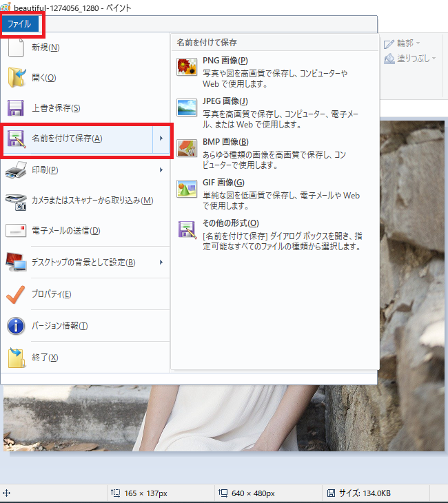
Task: Save as BMP 画像(B) format
Action: pyautogui.click(x=275, y=154)
